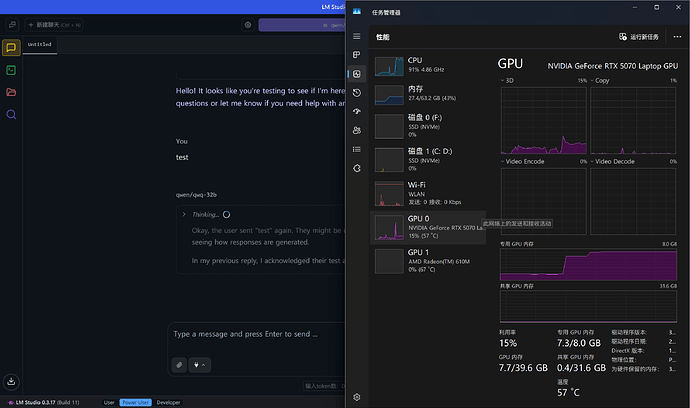Select GPU 0 NVIDIA in performance list
The image size is (690, 408).
click(x=428, y=227)
